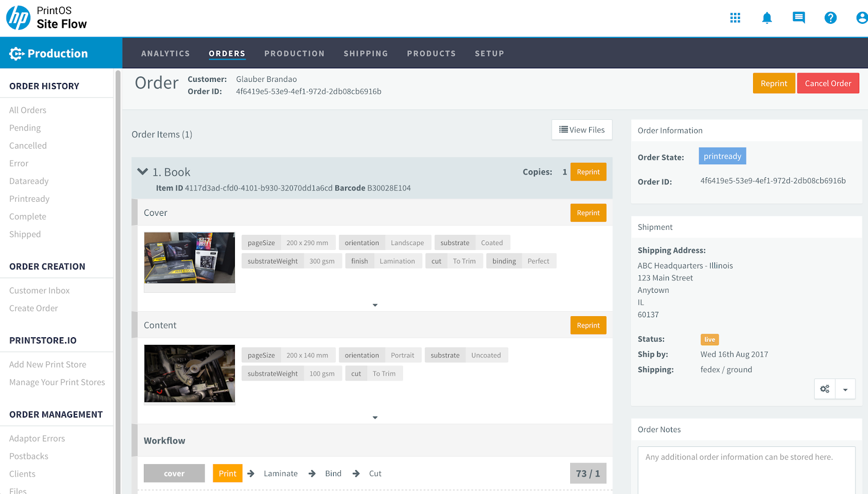Open the user account icon
868x494 pixels.
click(x=861, y=18)
